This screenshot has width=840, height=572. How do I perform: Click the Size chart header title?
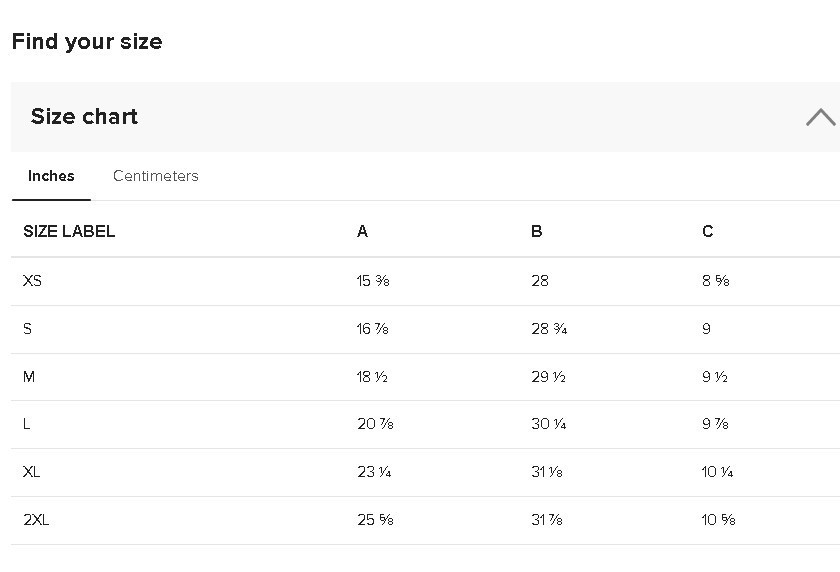pyautogui.click(x=84, y=116)
